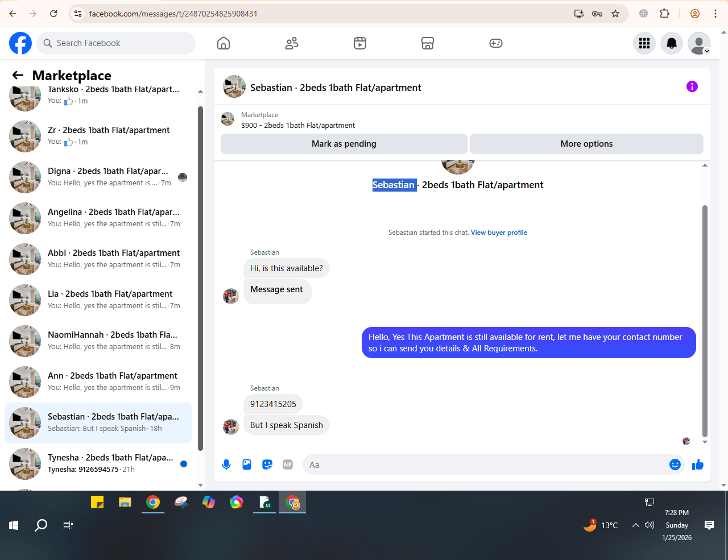Launch Copilot from the taskbar
Viewport: 728px width, 560px height.
click(209, 502)
